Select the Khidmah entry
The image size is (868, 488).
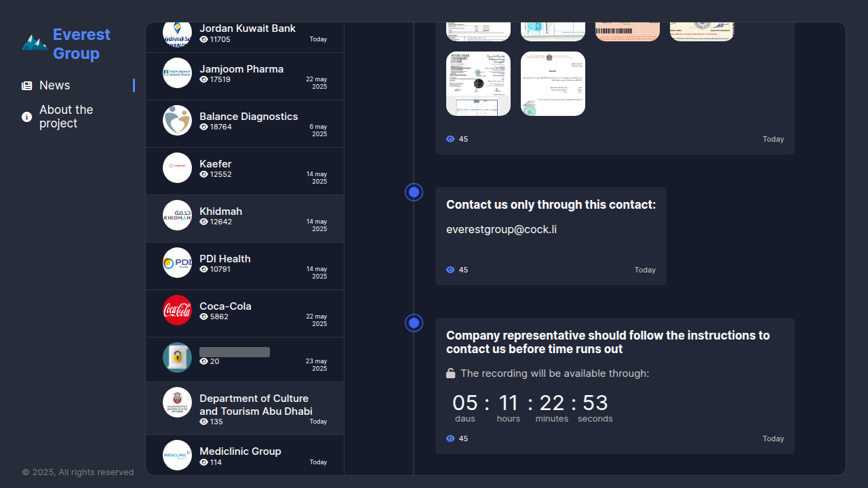(245, 219)
